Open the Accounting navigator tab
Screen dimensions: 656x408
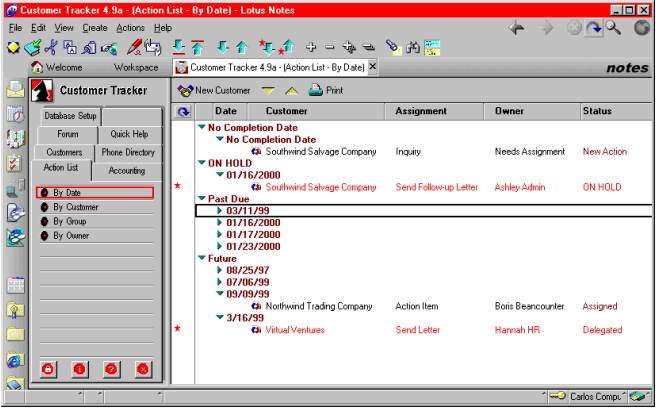point(127,171)
